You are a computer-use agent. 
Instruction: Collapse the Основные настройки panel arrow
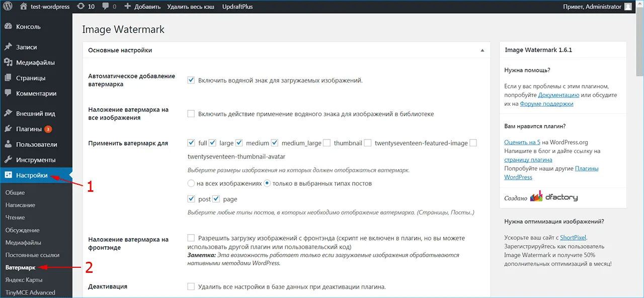coord(482,50)
